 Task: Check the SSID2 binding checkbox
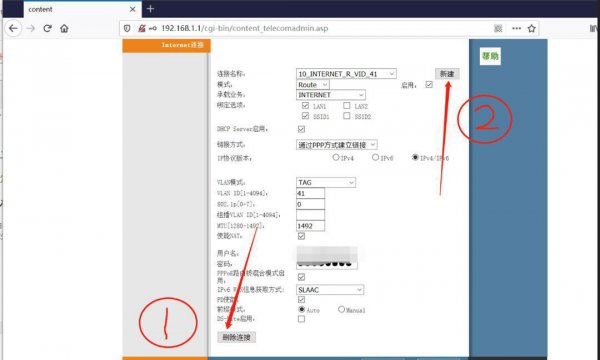346,116
